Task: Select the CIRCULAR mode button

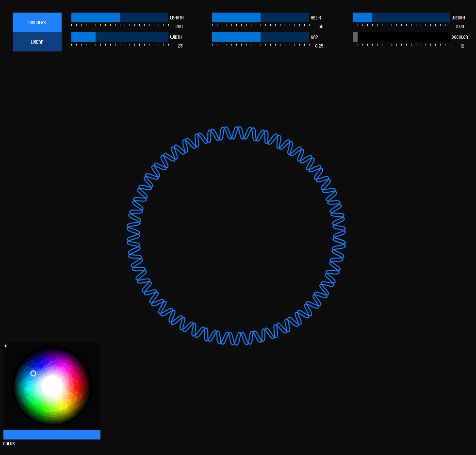Action: pos(37,22)
